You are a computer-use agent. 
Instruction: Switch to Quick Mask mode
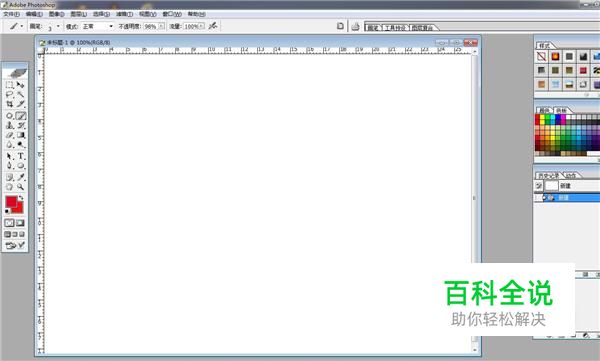(x=20, y=223)
